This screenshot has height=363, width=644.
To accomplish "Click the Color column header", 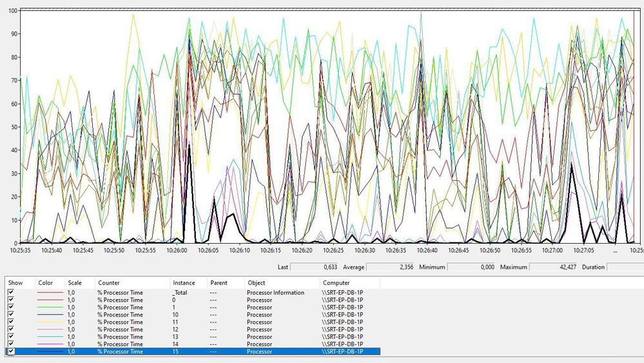I will click(50, 283).
